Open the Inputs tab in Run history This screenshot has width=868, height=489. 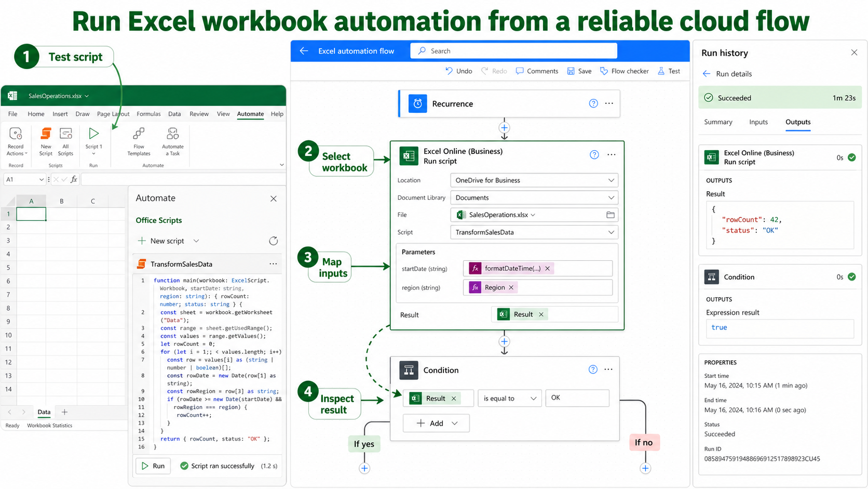[758, 122]
